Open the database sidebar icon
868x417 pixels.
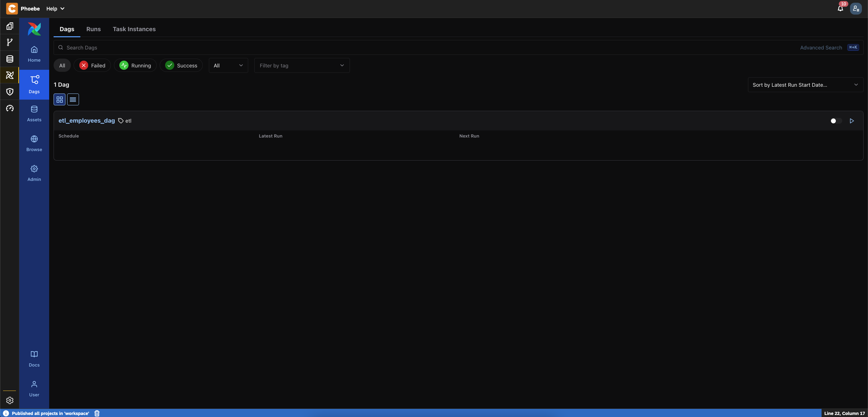coord(10,59)
